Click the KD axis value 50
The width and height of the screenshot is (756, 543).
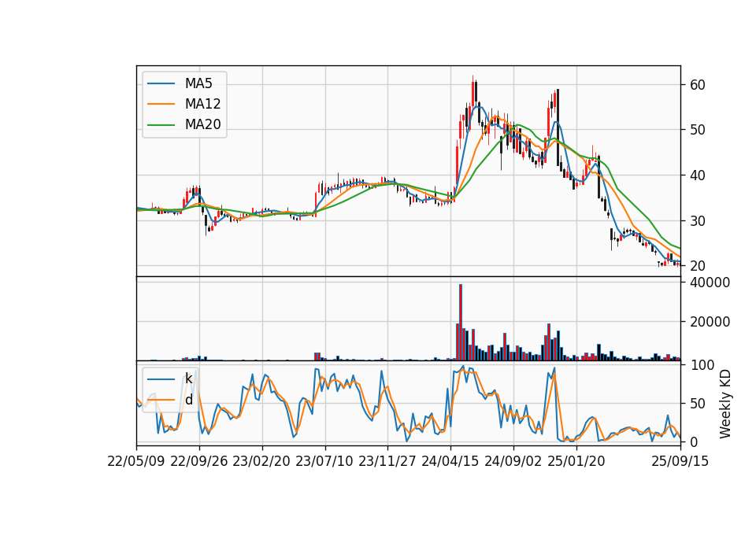coord(697,404)
